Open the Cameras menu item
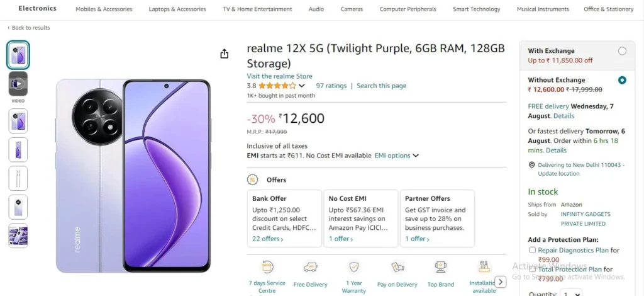 352,9
